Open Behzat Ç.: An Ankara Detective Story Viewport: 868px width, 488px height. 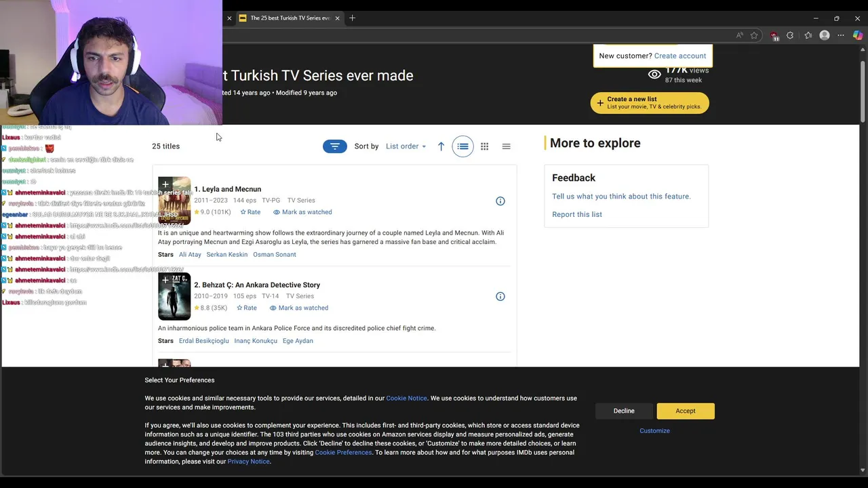click(257, 285)
